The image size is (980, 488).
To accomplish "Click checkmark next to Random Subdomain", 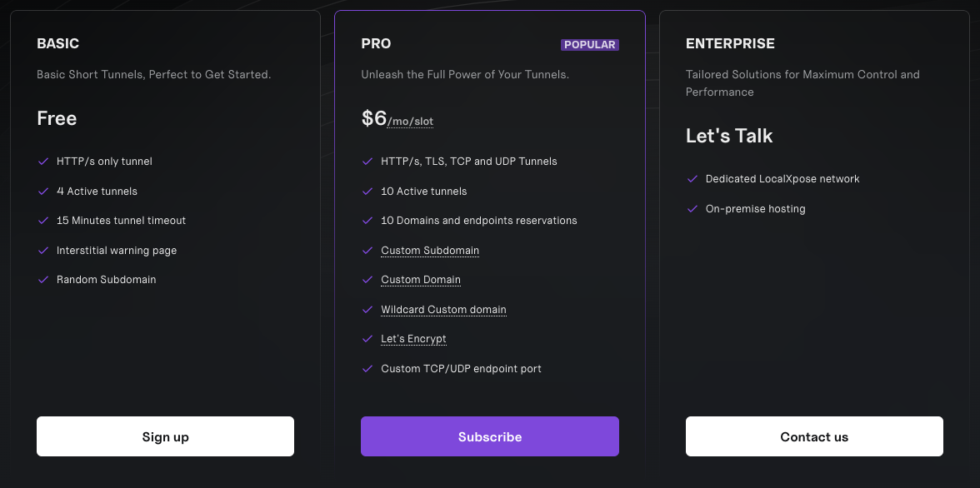I will pos(43,280).
